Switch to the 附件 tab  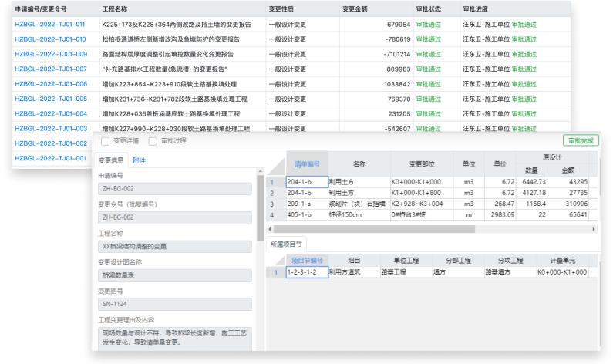click(x=140, y=160)
